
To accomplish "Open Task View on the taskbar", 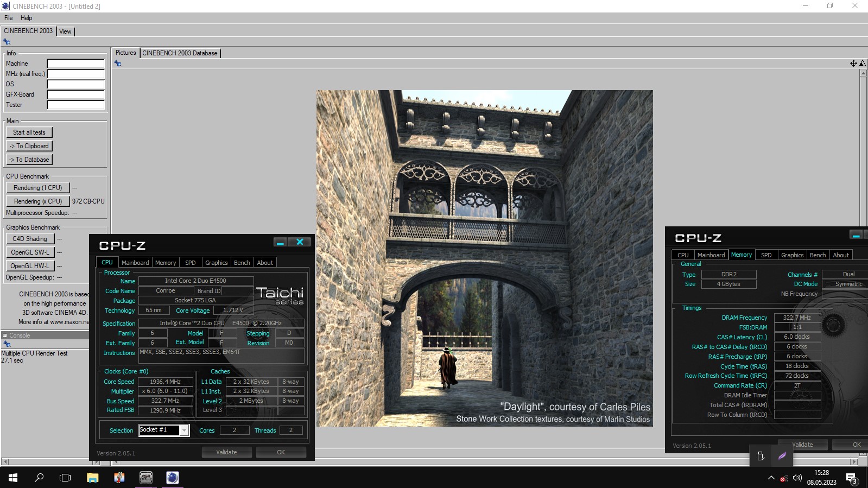I will click(65, 478).
